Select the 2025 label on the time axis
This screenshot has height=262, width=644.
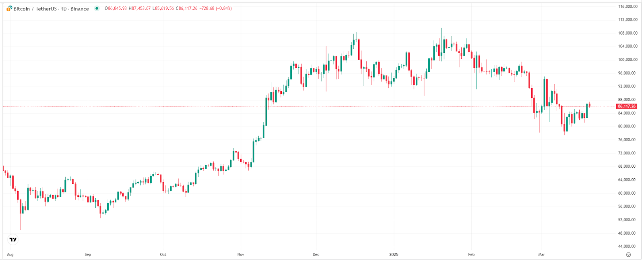coord(393,254)
